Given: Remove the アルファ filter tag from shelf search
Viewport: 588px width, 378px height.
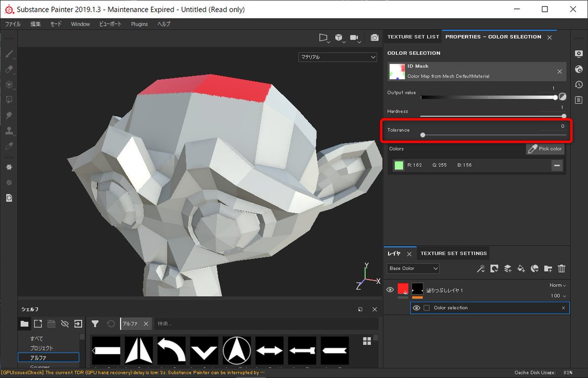Looking at the screenshot, I should pyautogui.click(x=146, y=324).
